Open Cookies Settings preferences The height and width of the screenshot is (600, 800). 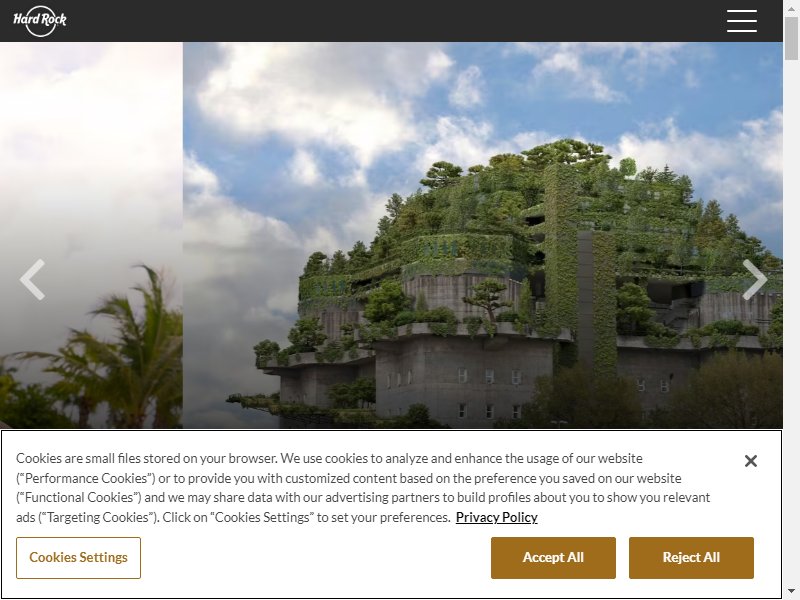click(x=78, y=558)
